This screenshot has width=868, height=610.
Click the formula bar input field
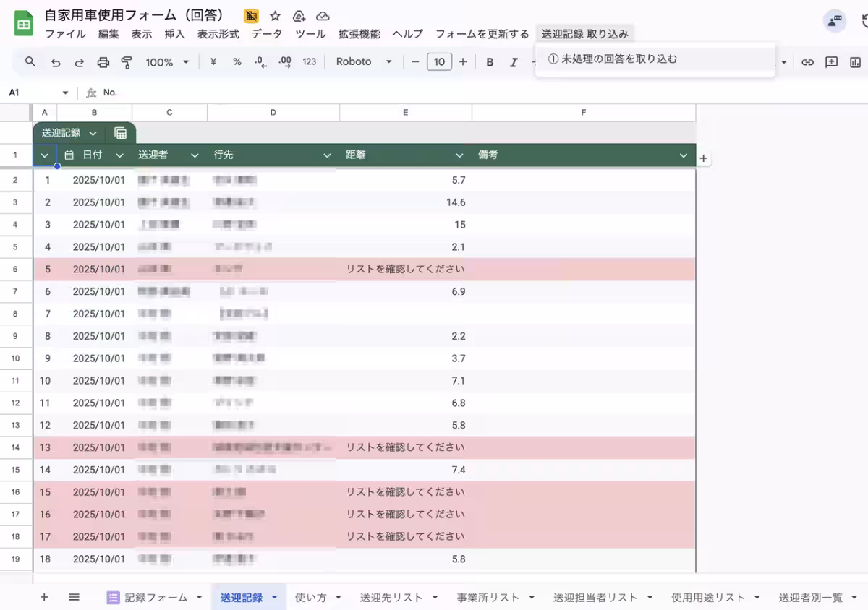217,92
